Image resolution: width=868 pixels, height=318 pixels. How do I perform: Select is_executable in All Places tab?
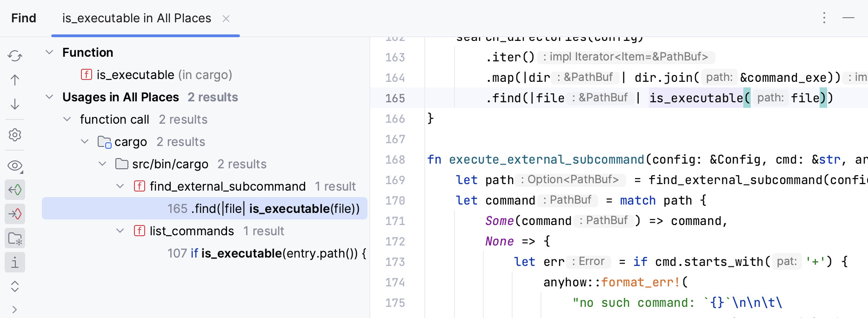tap(136, 18)
